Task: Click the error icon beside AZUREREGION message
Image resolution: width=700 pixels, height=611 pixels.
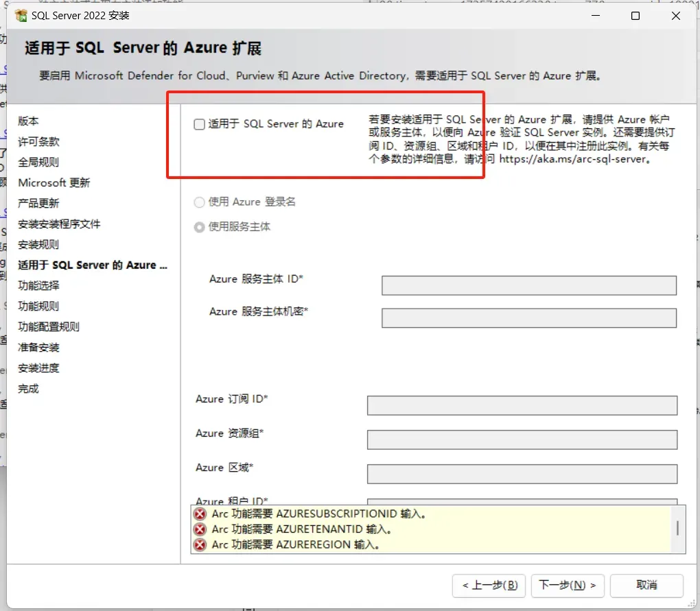Action: (x=200, y=544)
